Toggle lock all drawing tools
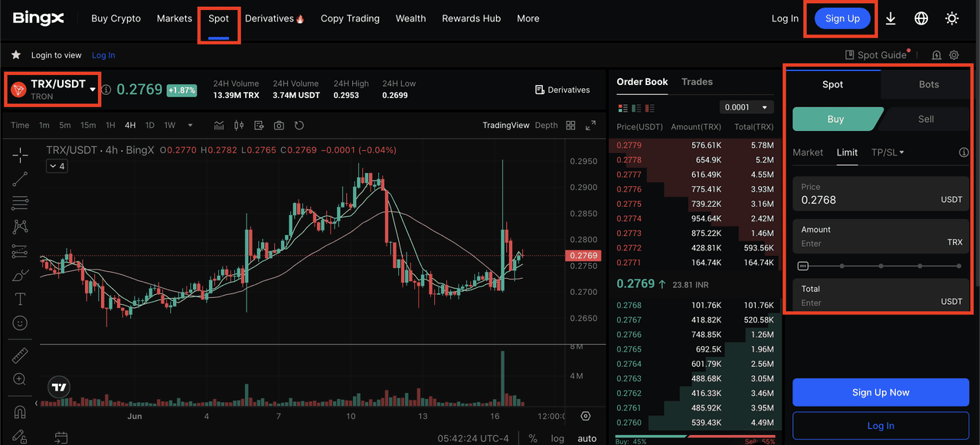The width and height of the screenshot is (980, 445). click(20, 436)
